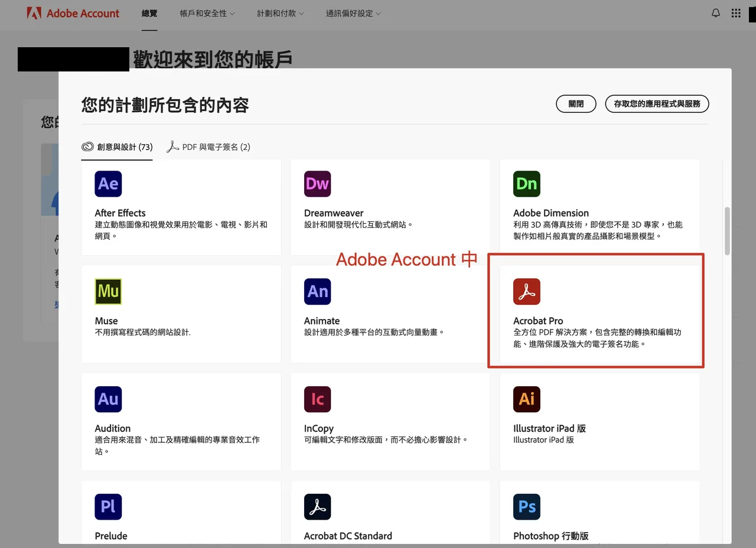The image size is (756, 548).
Task: Click the Animate An icon
Action: 317,291
